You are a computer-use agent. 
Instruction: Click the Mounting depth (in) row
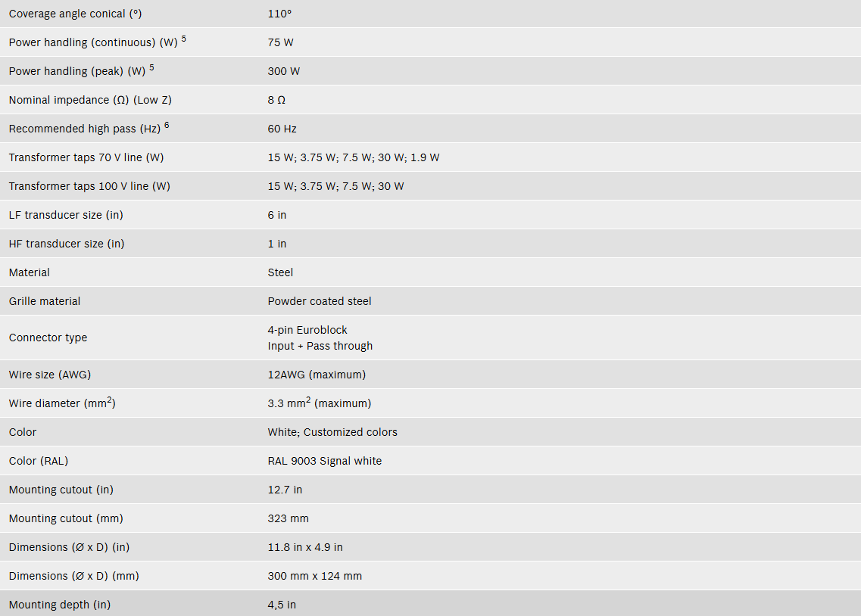(430, 603)
